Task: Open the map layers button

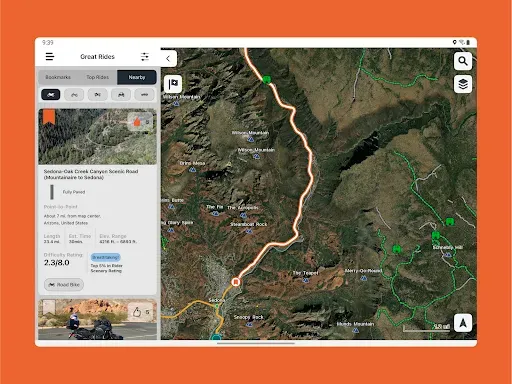Action: click(463, 84)
